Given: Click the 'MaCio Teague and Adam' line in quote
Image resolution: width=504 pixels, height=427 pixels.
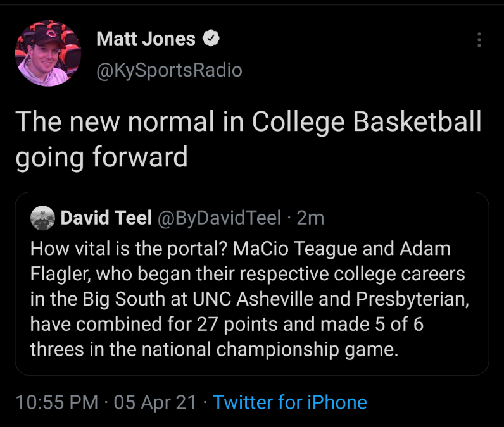Looking at the screenshot, I should tap(342, 248).
